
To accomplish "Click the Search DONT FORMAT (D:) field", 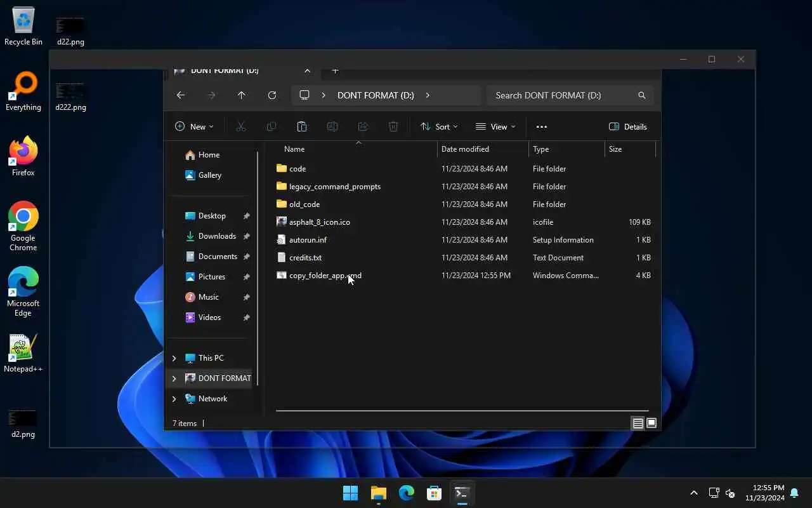I will (x=570, y=95).
